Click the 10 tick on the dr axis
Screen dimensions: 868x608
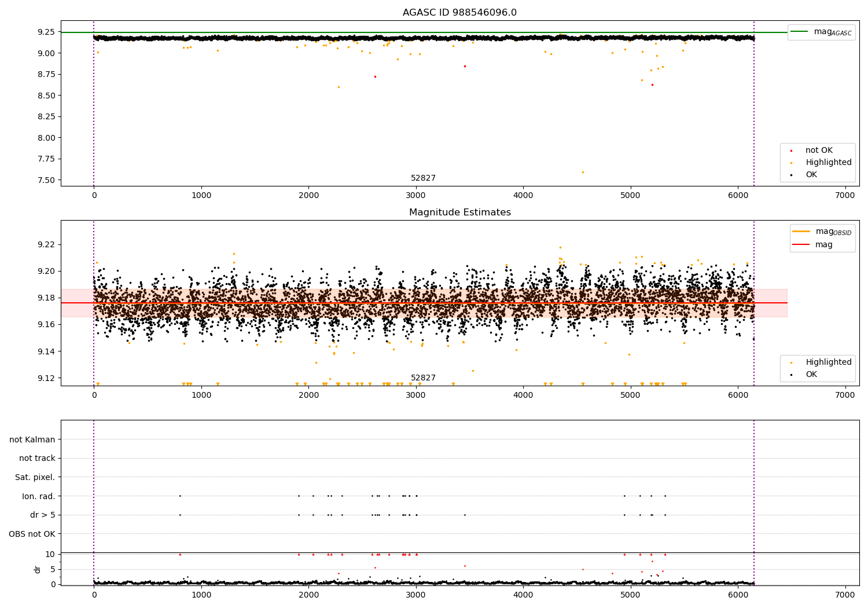(50, 554)
